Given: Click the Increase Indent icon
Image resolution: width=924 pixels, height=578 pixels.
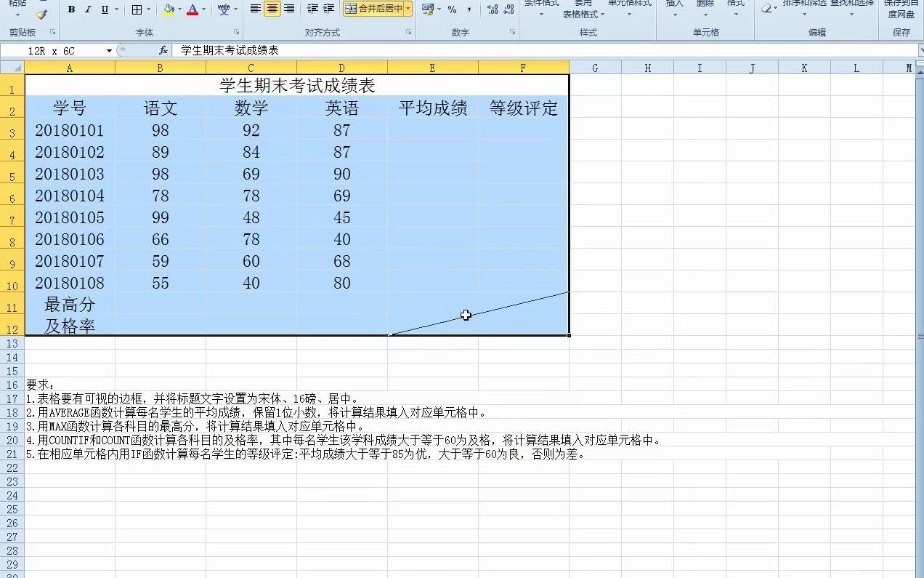Looking at the screenshot, I should tap(328, 9).
